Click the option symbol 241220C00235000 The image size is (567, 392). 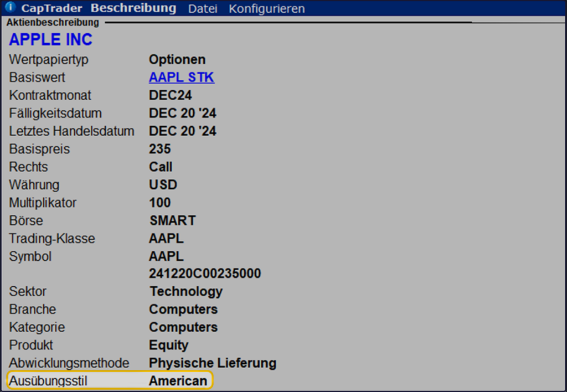[205, 274]
